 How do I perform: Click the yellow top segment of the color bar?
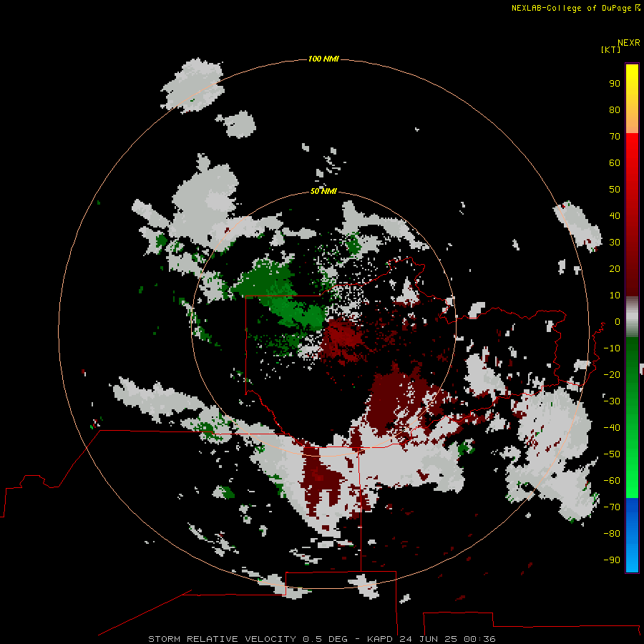point(632,99)
